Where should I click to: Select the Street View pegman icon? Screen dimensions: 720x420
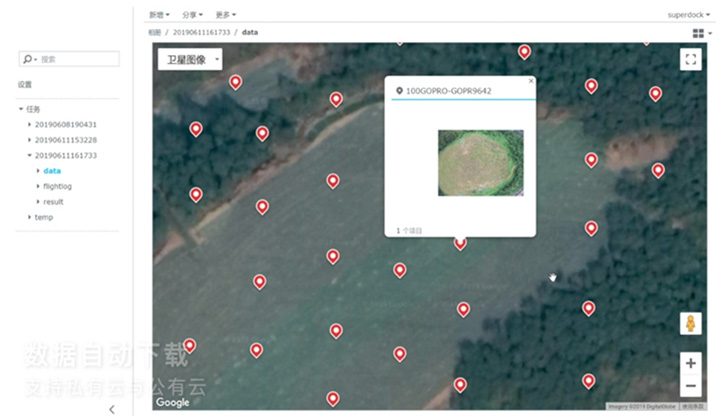click(691, 324)
